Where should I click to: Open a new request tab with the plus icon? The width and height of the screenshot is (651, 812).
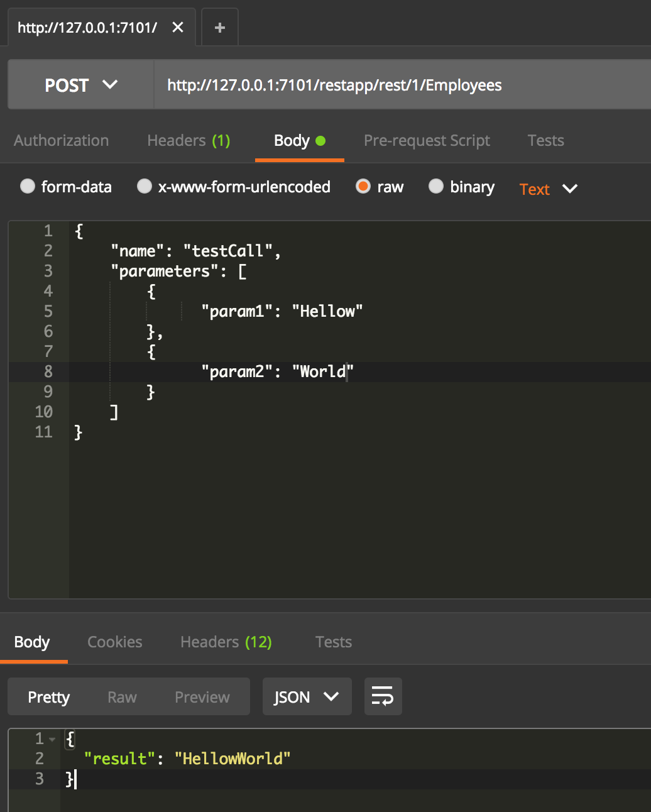pos(219,26)
